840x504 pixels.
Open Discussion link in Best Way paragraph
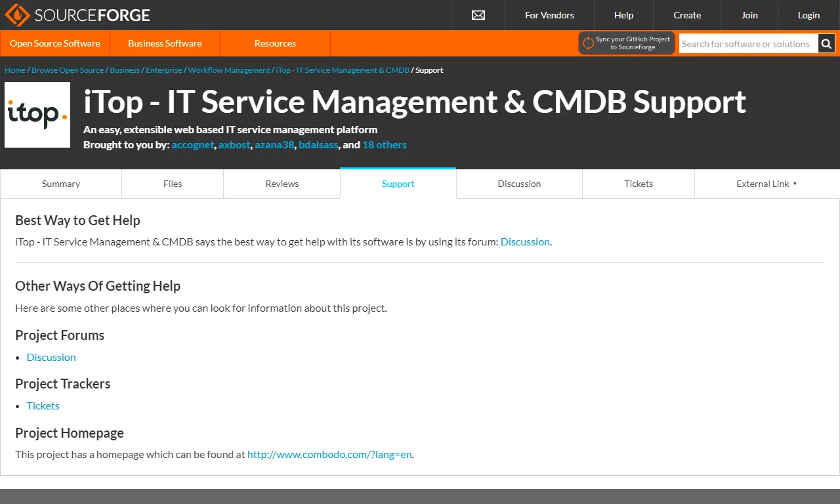(x=525, y=242)
